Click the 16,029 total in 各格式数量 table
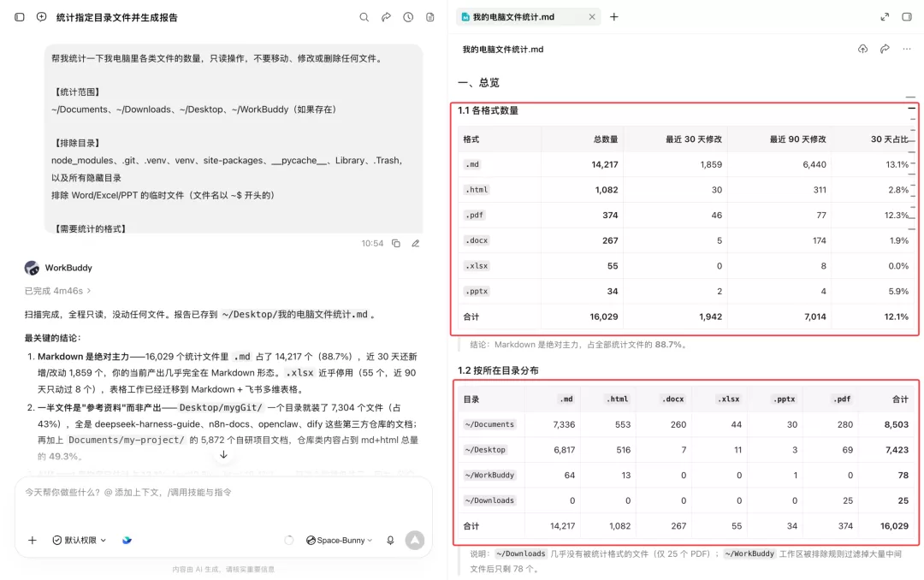Viewport: 924px width, 580px height. (604, 317)
